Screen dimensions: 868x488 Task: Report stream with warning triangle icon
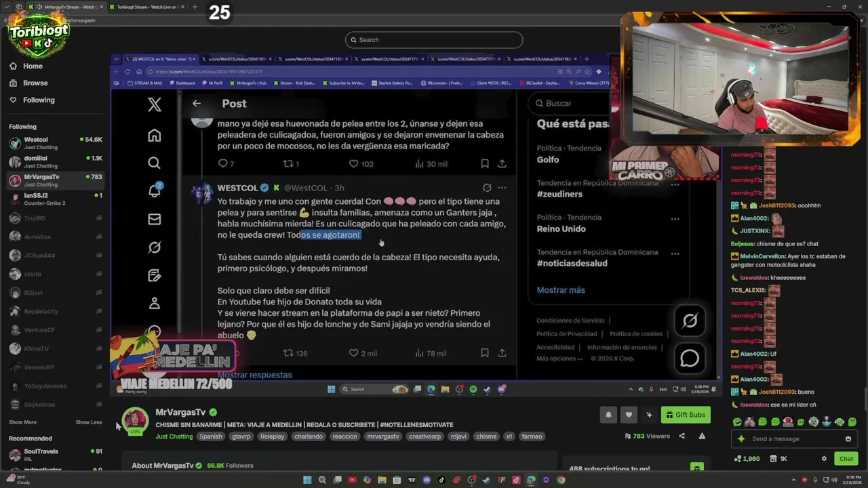[x=702, y=436]
